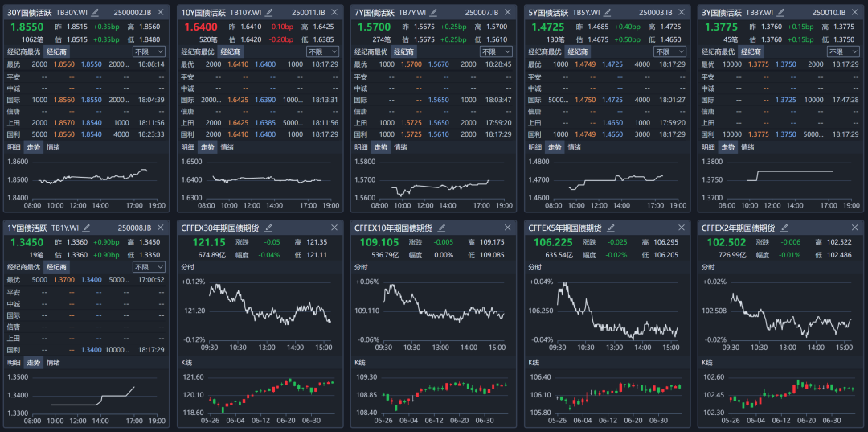
Task: Click the 250011.IB bond code
Action: [x=308, y=12]
